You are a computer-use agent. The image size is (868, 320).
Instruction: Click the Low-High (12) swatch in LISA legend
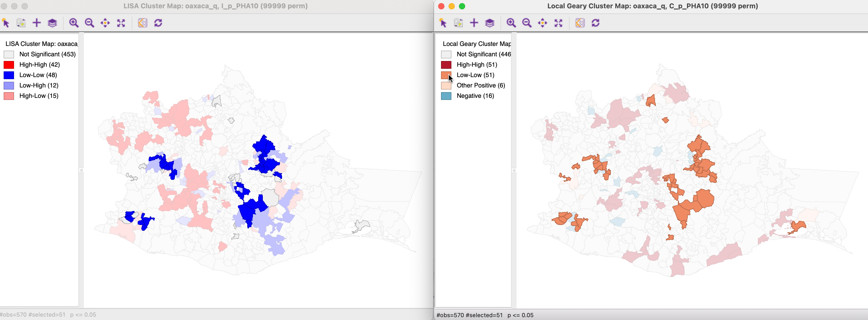(x=9, y=86)
